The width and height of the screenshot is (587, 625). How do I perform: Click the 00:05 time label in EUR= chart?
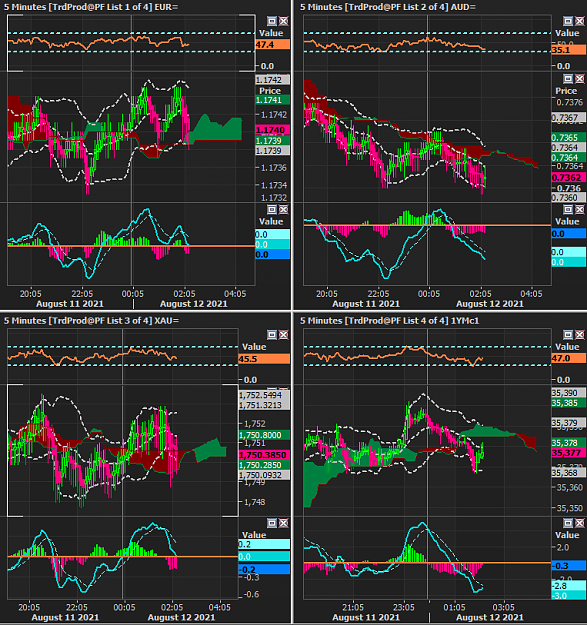point(133,294)
